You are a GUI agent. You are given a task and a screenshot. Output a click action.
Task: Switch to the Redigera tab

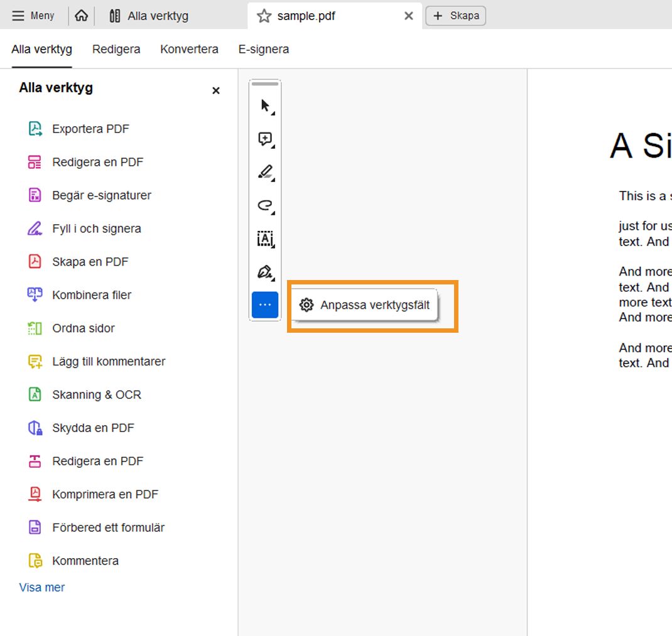tap(116, 49)
